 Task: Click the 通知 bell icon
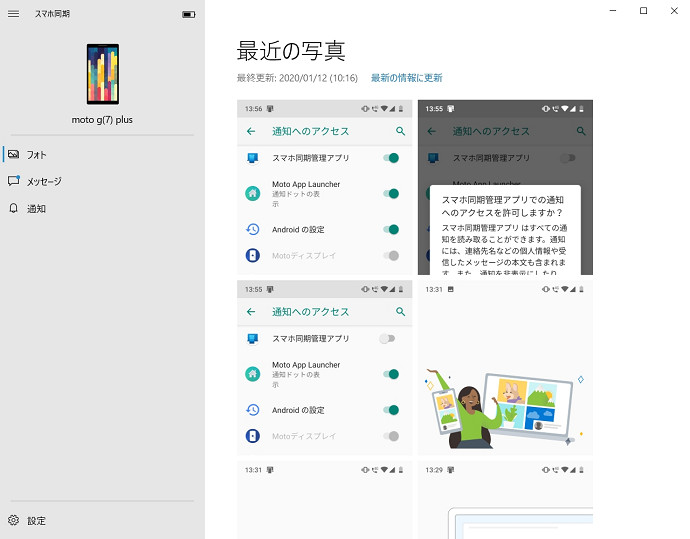[14, 208]
